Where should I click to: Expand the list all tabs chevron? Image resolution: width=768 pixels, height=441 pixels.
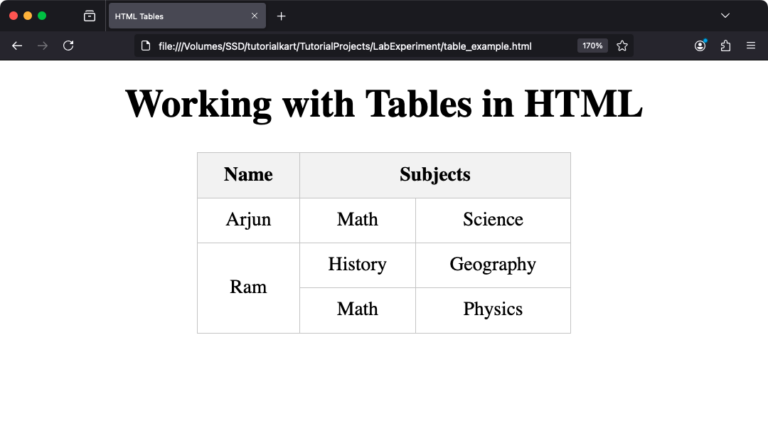point(725,16)
